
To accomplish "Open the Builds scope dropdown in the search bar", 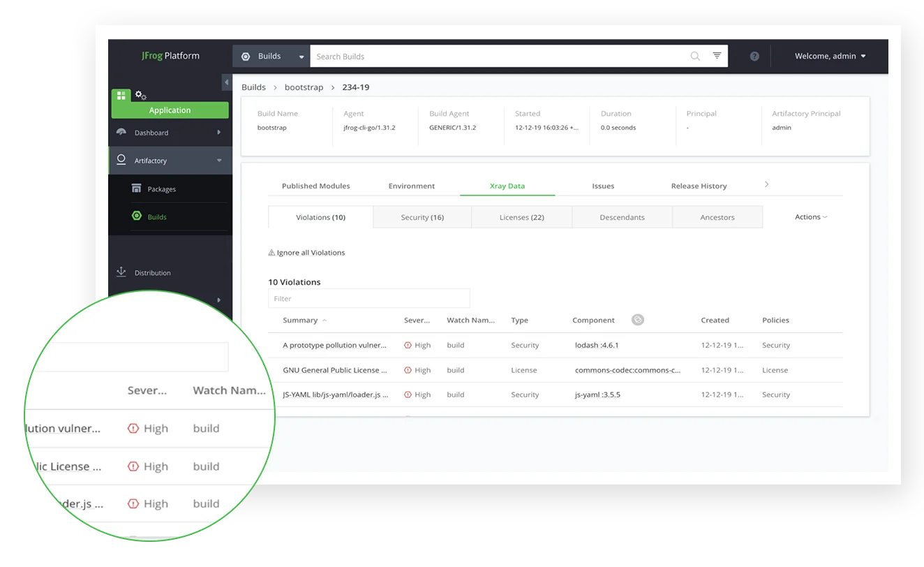I will click(x=301, y=56).
